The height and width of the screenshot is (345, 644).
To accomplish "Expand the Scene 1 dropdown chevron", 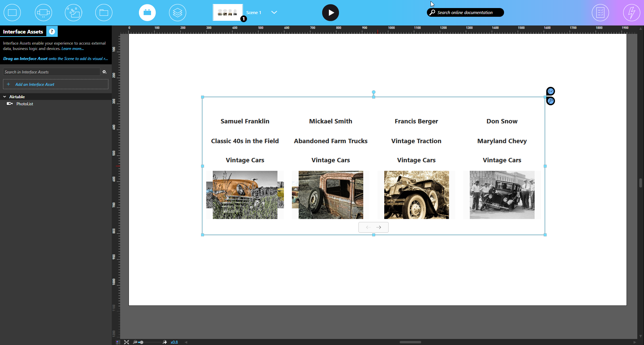I will tap(274, 12).
